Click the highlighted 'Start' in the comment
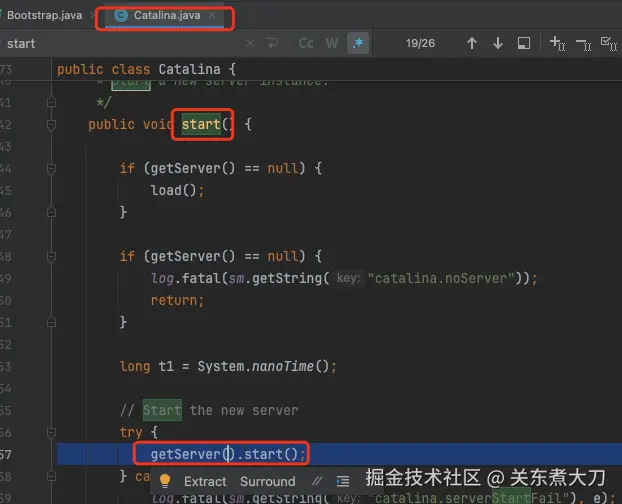The image size is (622, 504). pyautogui.click(x=162, y=410)
